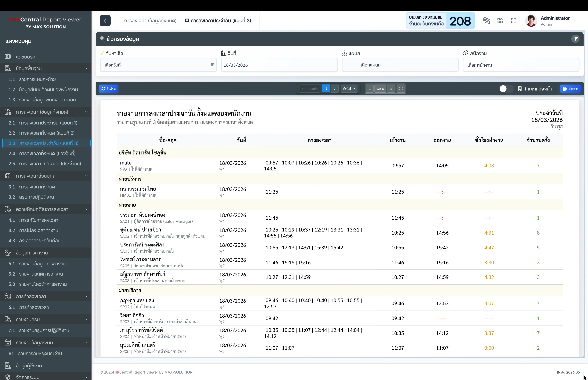Screen dimensions: 588x380
Task: Expand the Administrator account menu chevron
Action: click(575, 21)
